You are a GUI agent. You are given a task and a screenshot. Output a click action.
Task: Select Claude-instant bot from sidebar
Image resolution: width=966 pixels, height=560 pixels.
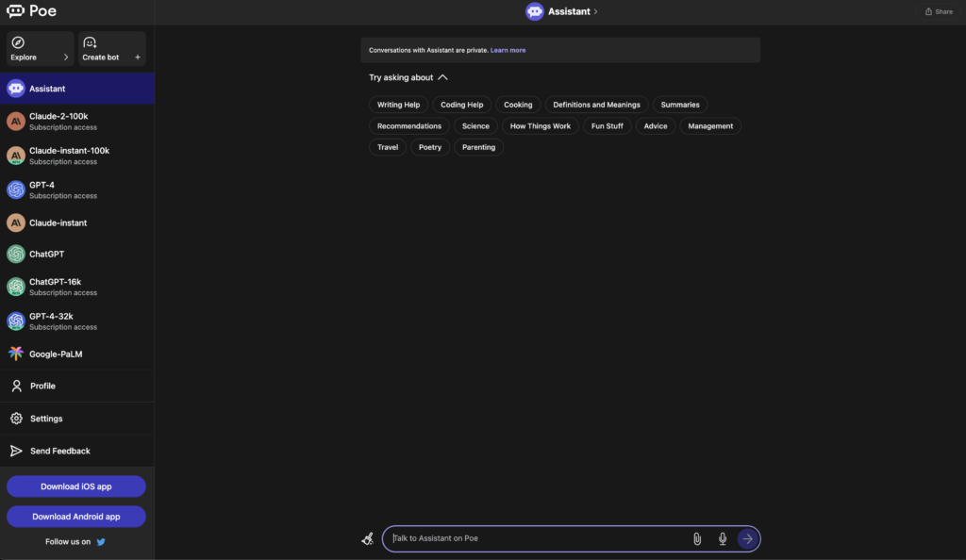point(77,222)
